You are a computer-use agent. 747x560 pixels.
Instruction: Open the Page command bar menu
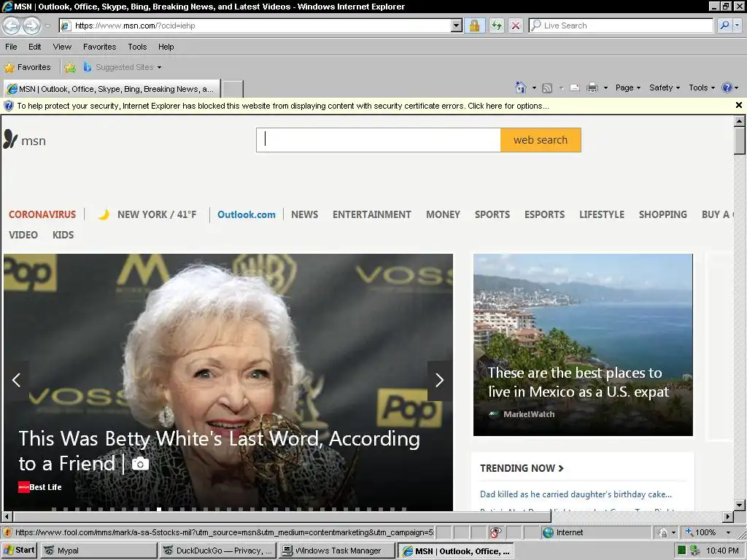(x=628, y=87)
